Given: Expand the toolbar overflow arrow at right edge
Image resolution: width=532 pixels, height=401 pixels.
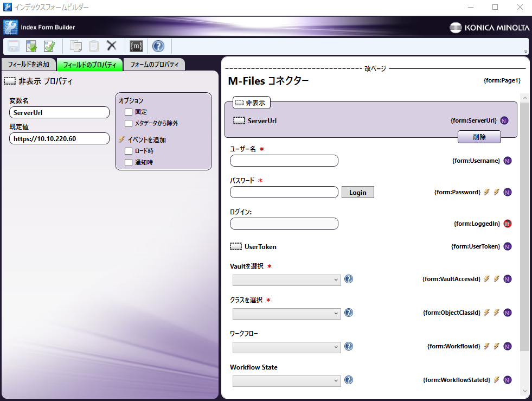Looking at the screenshot, I should [525, 52].
